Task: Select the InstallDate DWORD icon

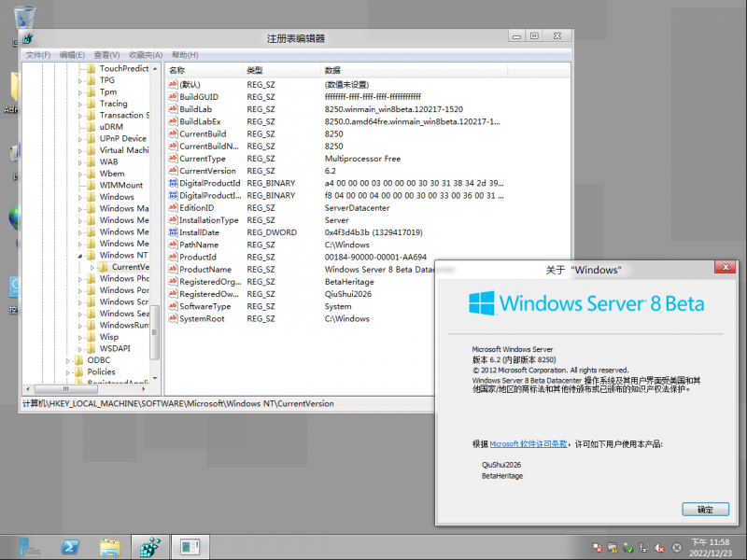Action: click(x=173, y=232)
